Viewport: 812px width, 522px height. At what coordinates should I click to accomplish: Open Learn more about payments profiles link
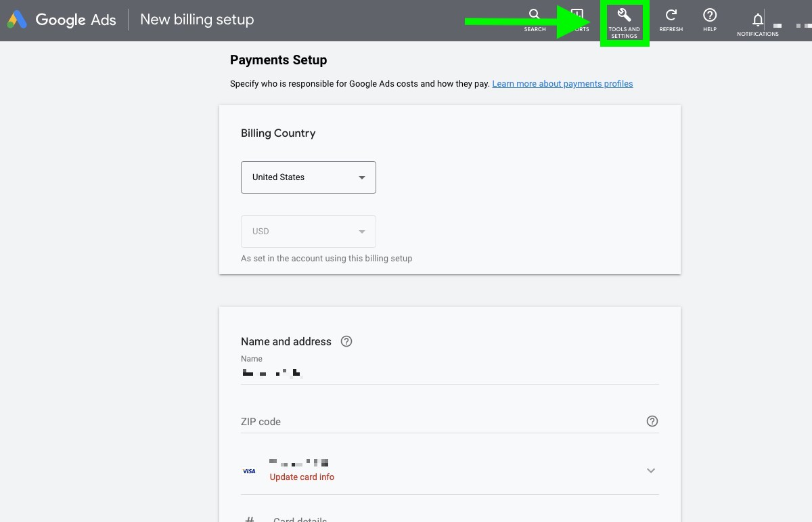pyautogui.click(x=562, y=84)
